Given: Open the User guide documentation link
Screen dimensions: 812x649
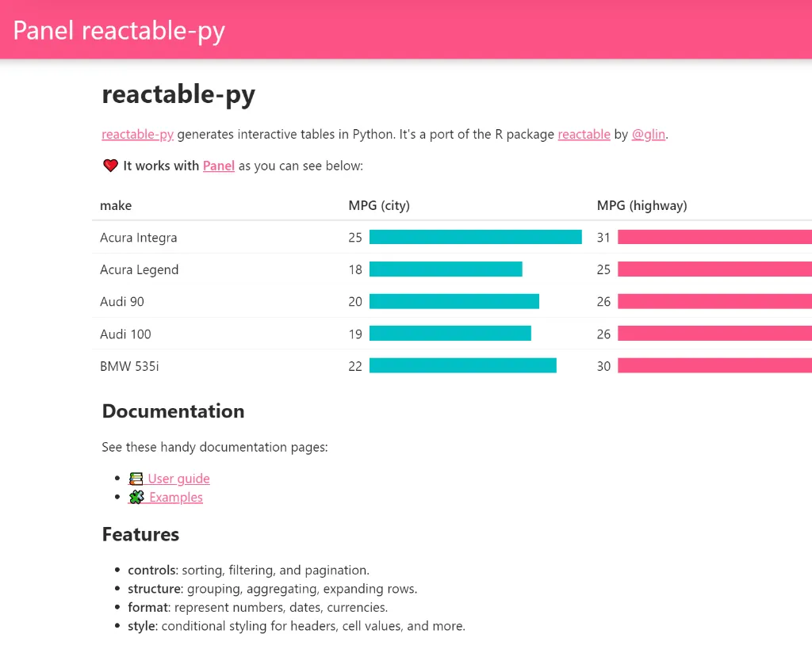Looking at the screenshot, I should pyautogui.click(x=178, y=479).
